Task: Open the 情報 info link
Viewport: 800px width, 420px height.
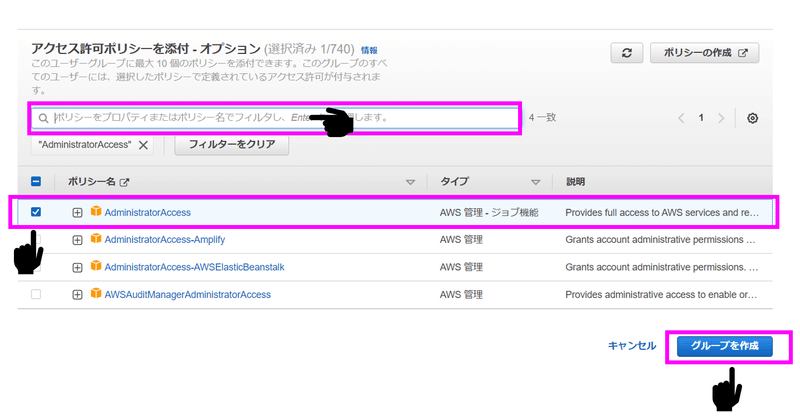Action: (x=369, y=50)
